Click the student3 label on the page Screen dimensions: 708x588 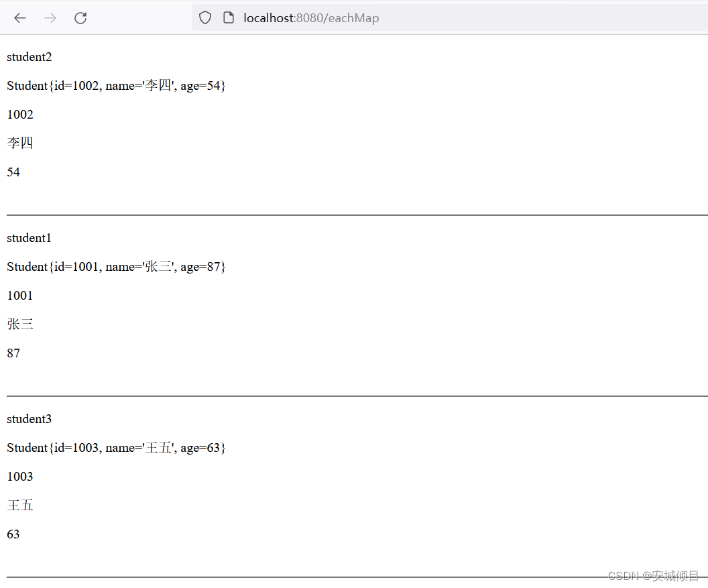click(x=29, y=419)
